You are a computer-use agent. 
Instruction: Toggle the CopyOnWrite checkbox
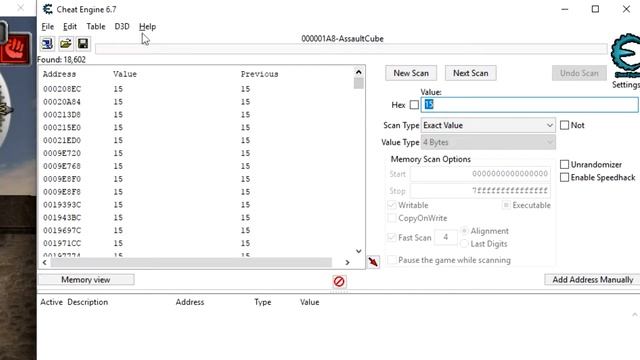click(x=391, y=218)
